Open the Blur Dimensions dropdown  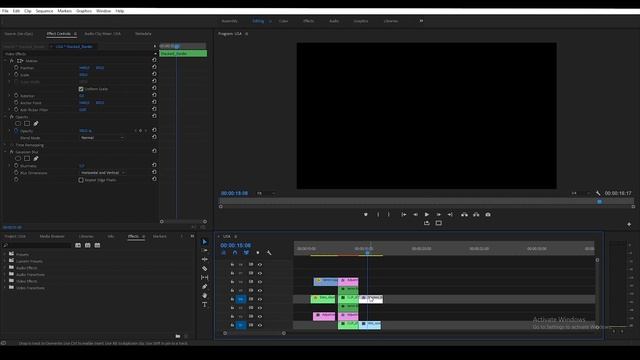coord(103,173)
